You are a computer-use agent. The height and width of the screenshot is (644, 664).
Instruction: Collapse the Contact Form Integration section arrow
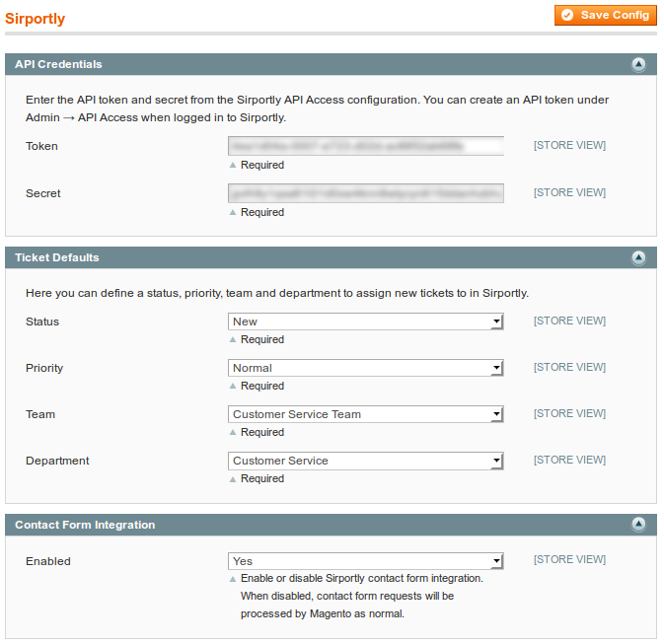coord(638,525)
